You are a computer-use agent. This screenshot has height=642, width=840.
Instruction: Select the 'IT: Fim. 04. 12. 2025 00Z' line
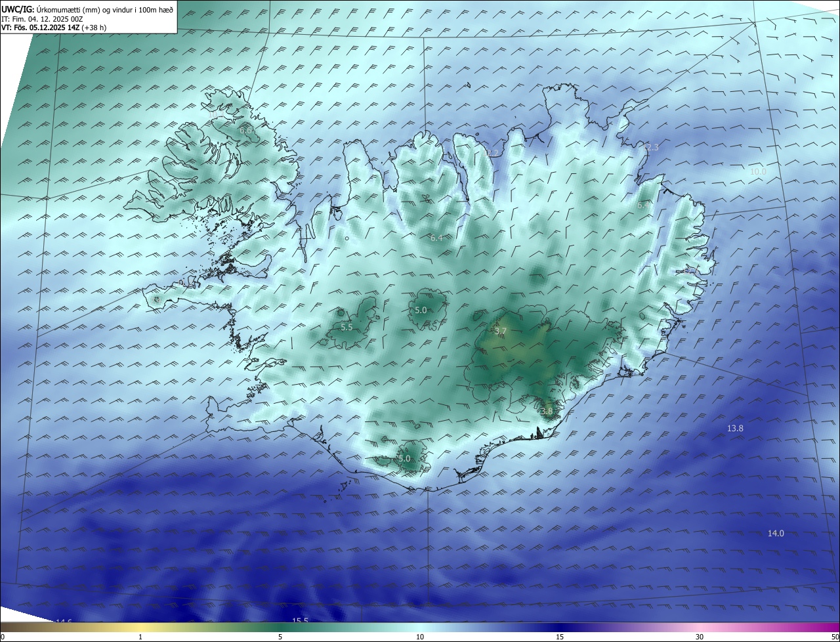(42, 19)
